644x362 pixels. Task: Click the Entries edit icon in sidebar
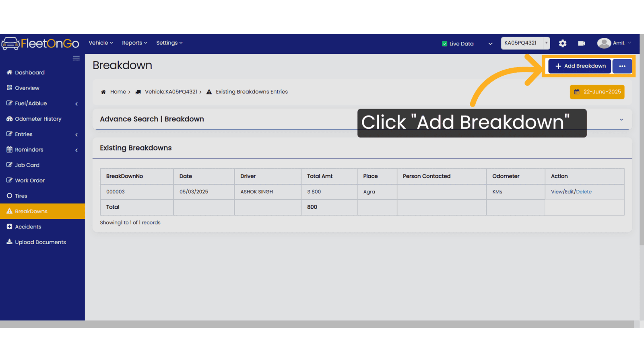coord(9,134)
